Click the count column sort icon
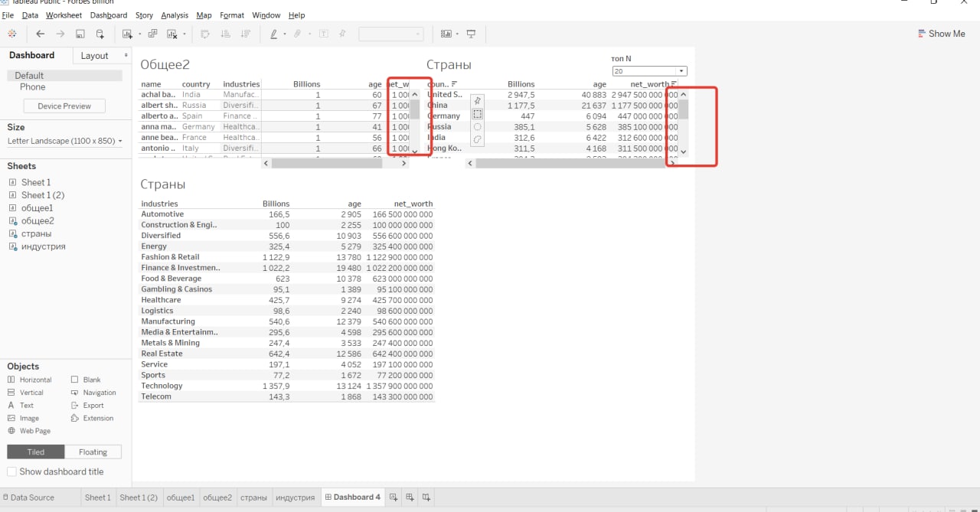Screen dimensions: 980x512 coord(454,84)
